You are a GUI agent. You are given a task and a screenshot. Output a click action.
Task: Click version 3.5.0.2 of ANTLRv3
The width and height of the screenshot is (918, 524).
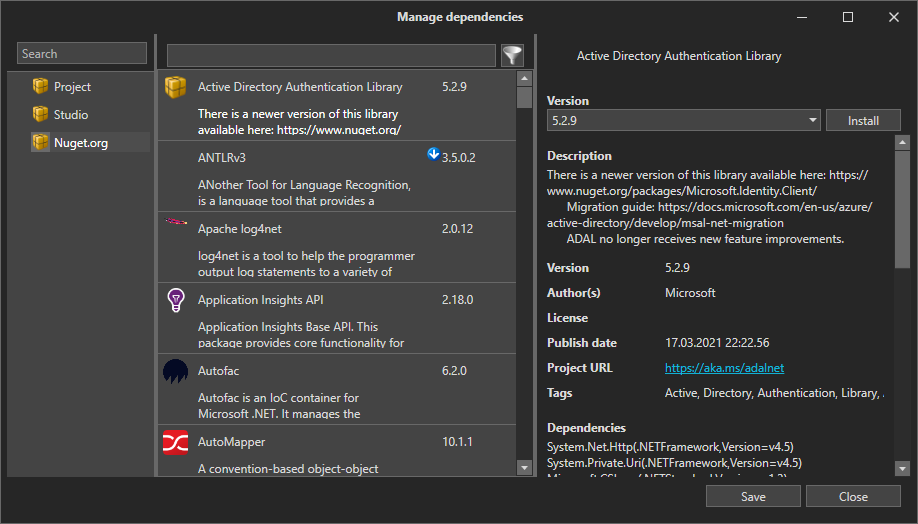[x=458, y=157]
